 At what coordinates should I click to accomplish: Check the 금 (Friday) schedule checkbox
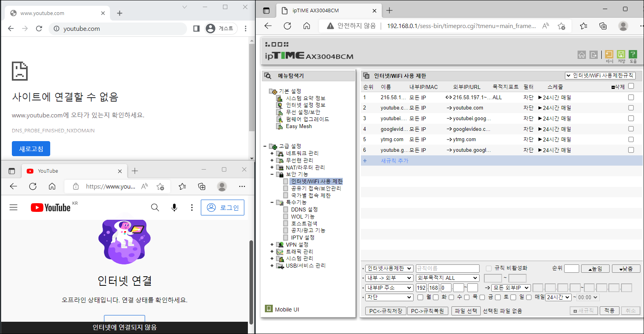click(482, 297)
